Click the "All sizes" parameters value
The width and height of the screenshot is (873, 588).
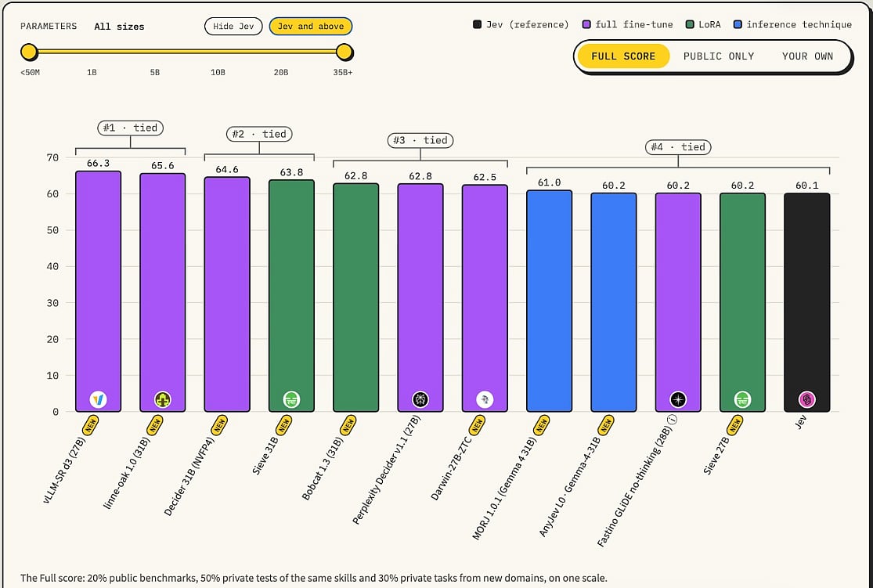(x=119, y=26)
